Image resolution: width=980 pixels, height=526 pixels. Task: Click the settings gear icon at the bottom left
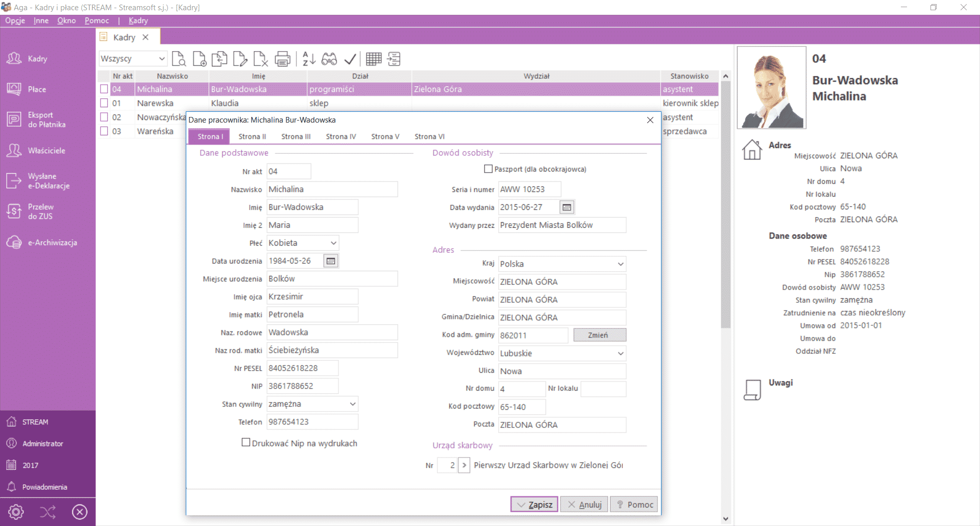(16, 512)
